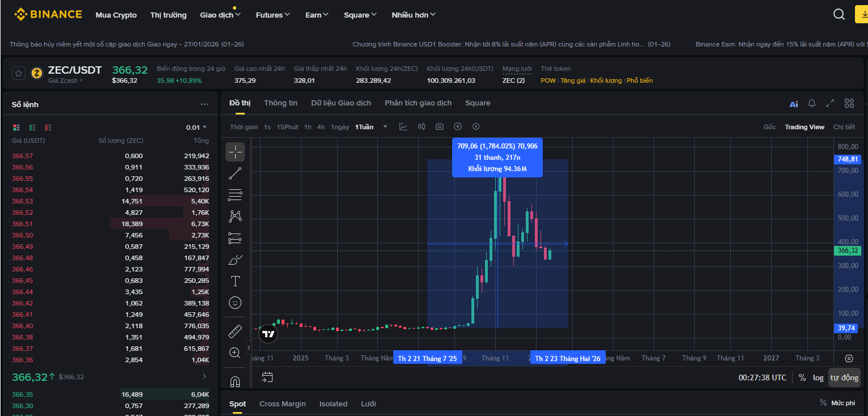Select the XABCD pattern tool
The image size is (868, 416).
235,216
